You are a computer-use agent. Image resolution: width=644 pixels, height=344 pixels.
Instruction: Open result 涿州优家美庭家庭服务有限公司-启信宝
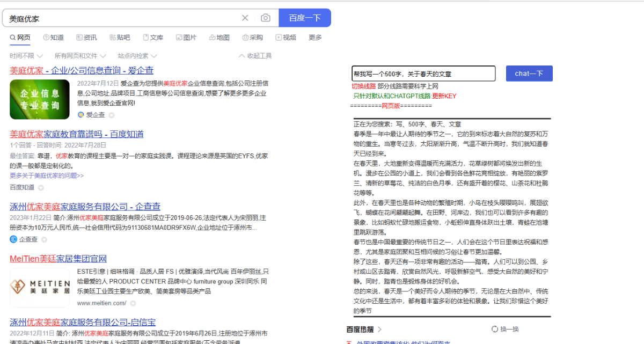(83, 323)
